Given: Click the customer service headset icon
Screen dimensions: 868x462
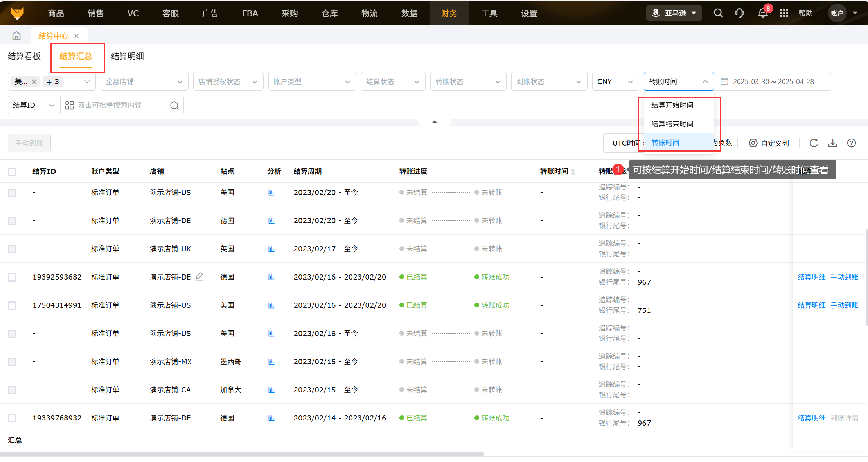Looking at the screenshot, I should coord(739,13).
